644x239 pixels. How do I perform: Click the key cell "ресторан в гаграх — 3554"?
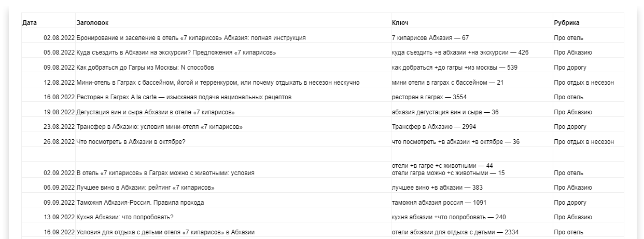tap(430, 97)
